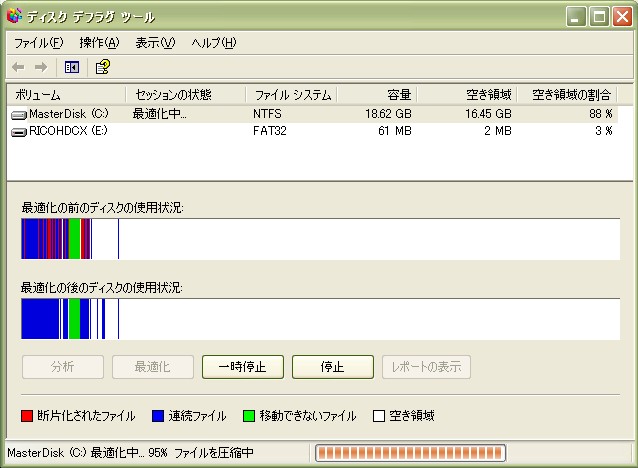
Task: Click the 2 MB free space cell
Action: pyautogui.click(x=498, y=131)
